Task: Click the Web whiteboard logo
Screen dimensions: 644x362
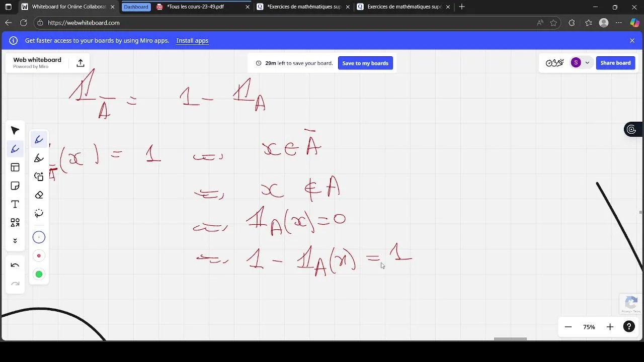Action: (x=37, y=62)
